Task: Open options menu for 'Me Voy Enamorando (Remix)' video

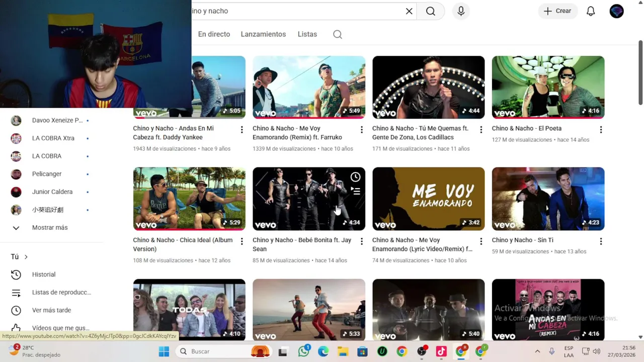Action: click(x=361, y=130)
